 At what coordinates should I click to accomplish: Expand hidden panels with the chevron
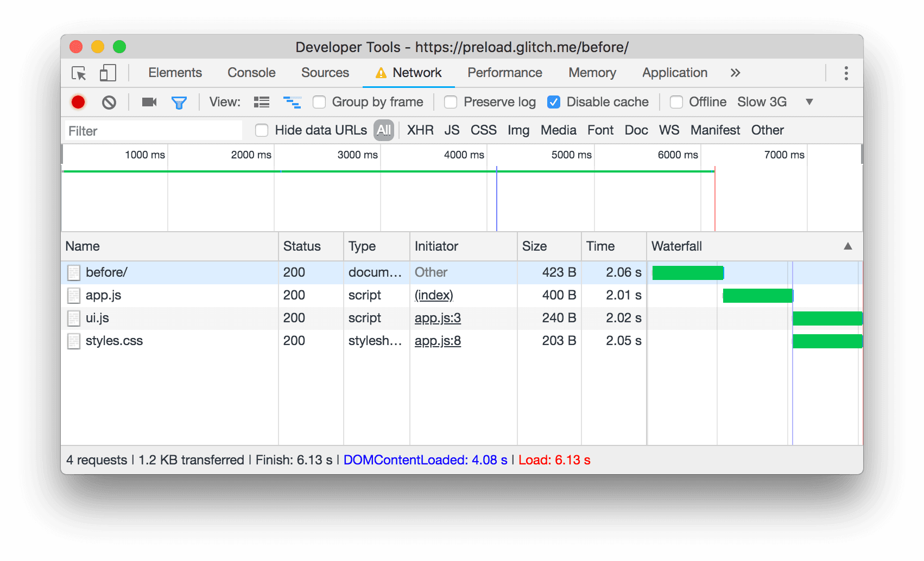(x=735, y=73)
